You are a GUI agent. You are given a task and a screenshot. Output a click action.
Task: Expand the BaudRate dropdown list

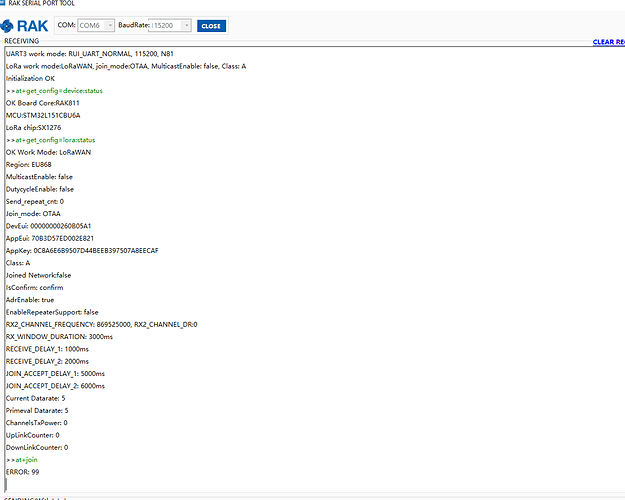coord(168,25)
